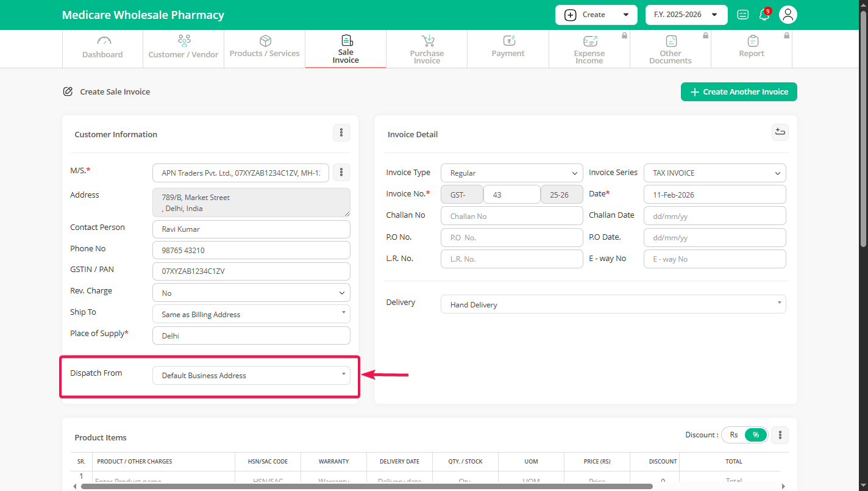The image size is (868, 491).
Task: Expand the Dispatch From dropdown
Action: click(x=251, y=375)
